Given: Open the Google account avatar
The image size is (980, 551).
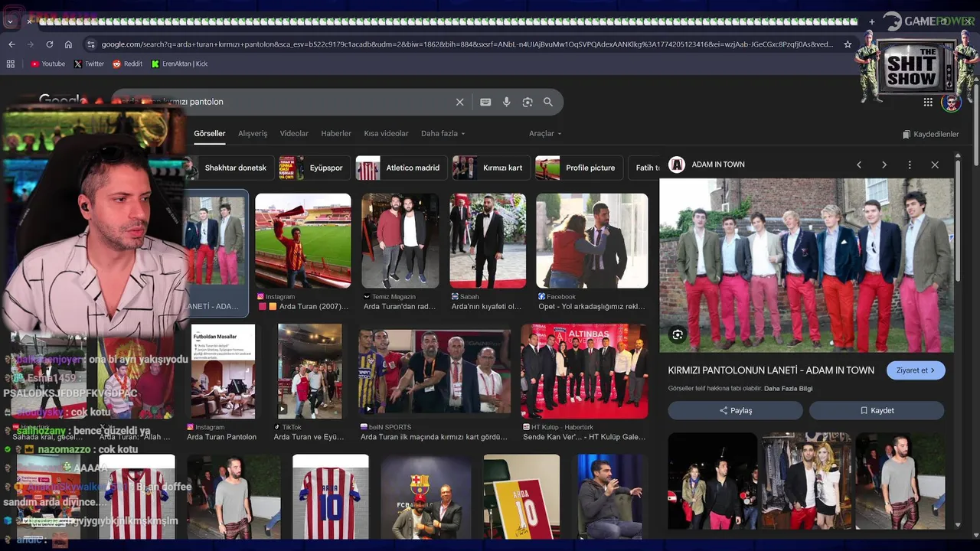Looking at the screenshot, I should tap(952, 102).
